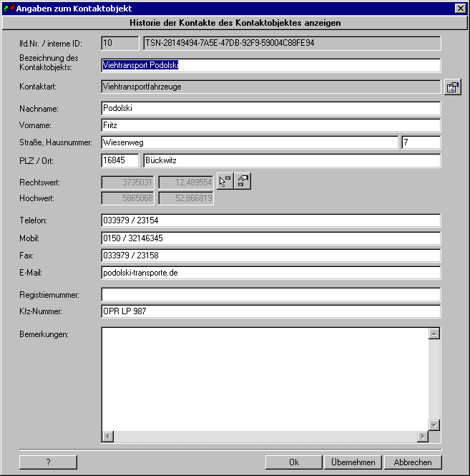Click the Straße field containing Wiesenweg
This screenshot has width=470, height=476.
tap(250, 142)
